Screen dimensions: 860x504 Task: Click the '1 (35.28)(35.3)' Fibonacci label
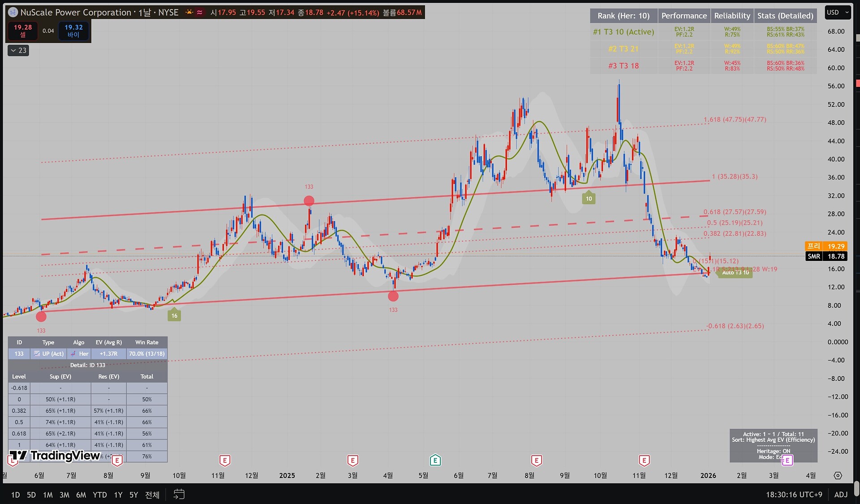click(x=735, y=177)
